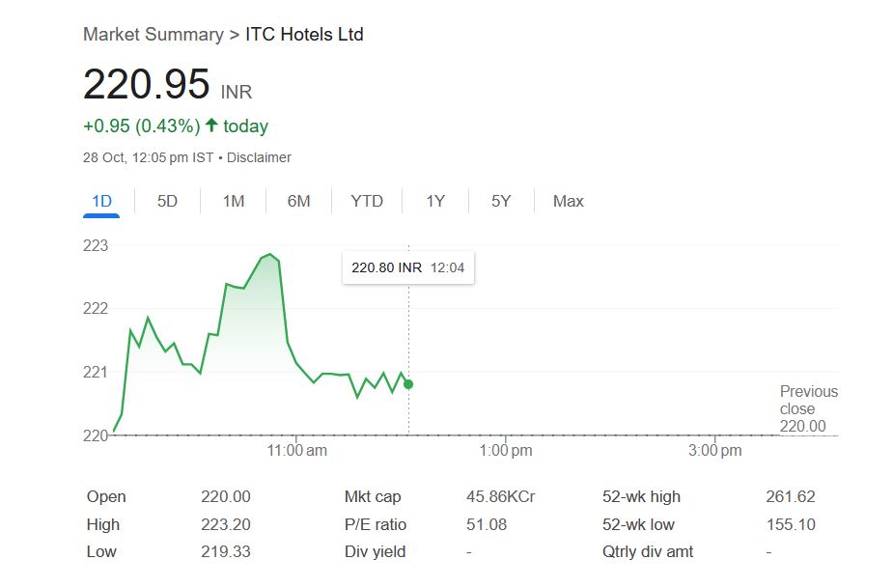893x588 pixels.
Task: View the 5Y time range
Action: [x=501, y=201]
